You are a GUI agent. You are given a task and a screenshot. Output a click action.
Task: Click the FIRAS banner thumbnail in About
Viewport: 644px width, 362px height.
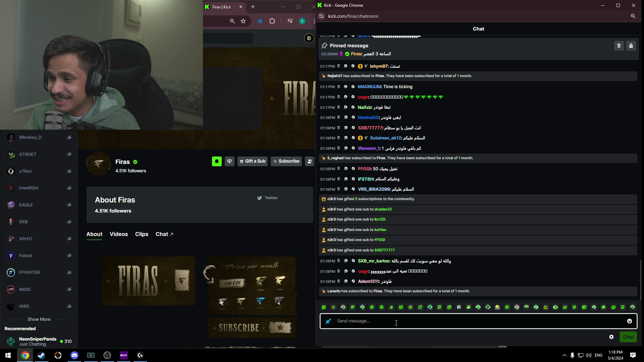[149, 281]
